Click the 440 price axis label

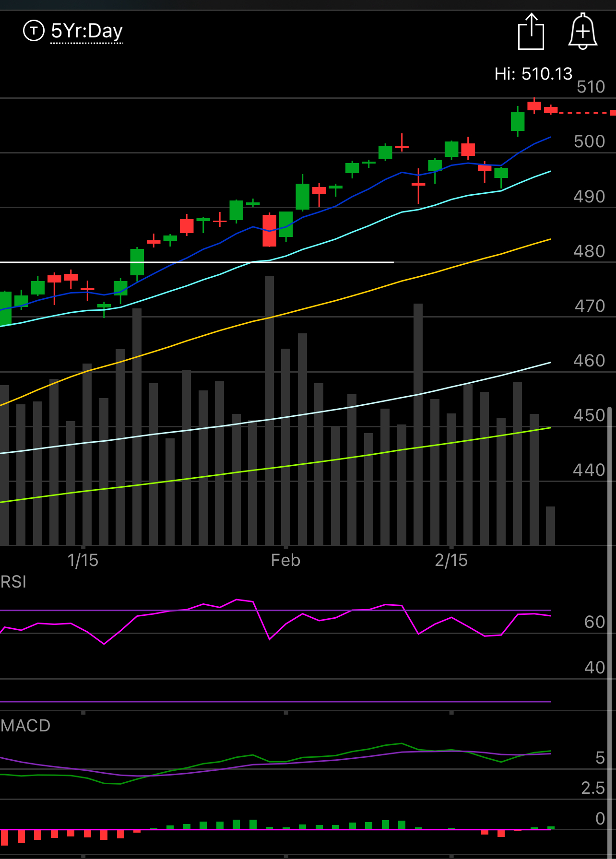[x=590, y=470]
